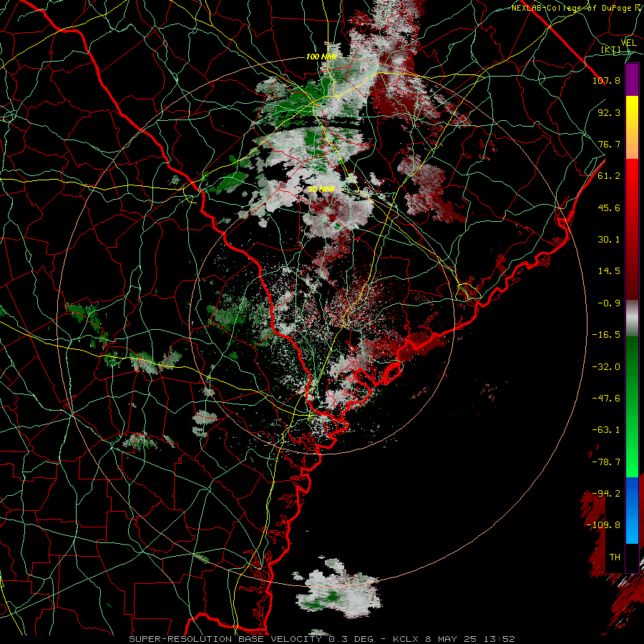This screenshot has width=644, height=644.
Task: Click the 50 NMI range ring label
Action: click(x=321, y=190)
